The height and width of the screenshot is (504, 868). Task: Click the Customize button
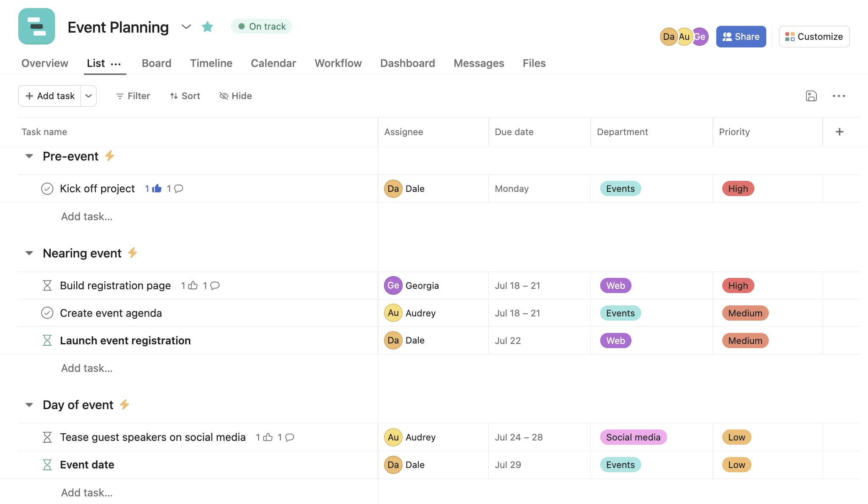coord(814,36)
